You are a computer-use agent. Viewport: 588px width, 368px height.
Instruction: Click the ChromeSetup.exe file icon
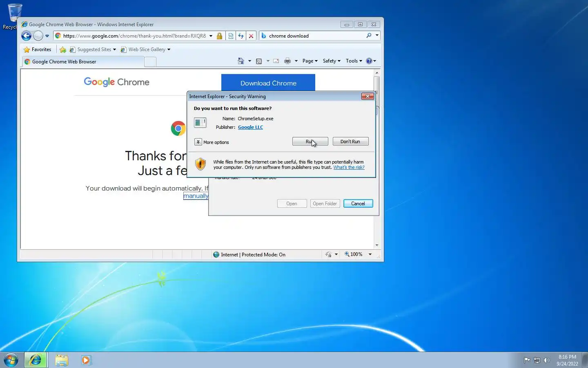(x=200, y=122)
